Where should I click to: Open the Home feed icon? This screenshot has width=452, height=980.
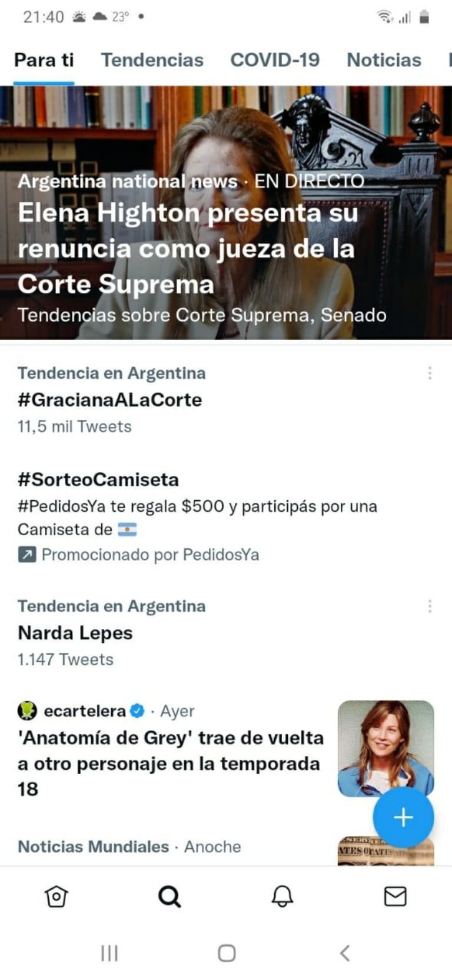tap(56, 896)
